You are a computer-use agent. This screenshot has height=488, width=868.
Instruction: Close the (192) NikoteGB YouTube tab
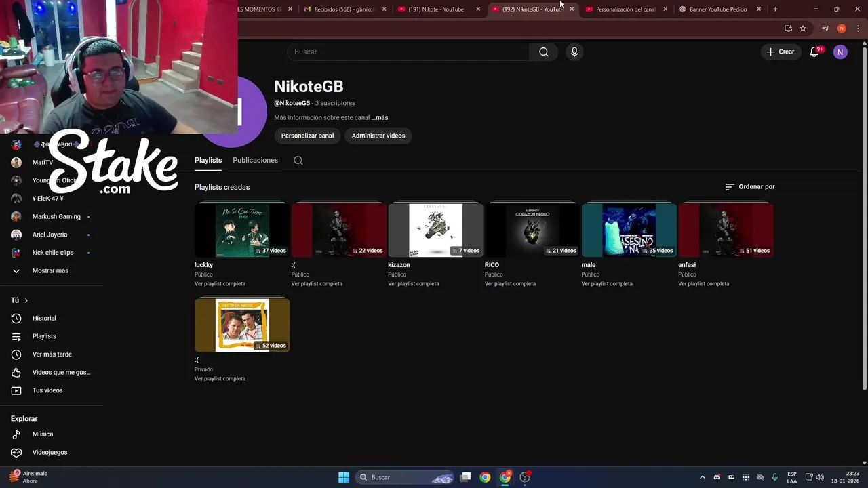point(572,9)
